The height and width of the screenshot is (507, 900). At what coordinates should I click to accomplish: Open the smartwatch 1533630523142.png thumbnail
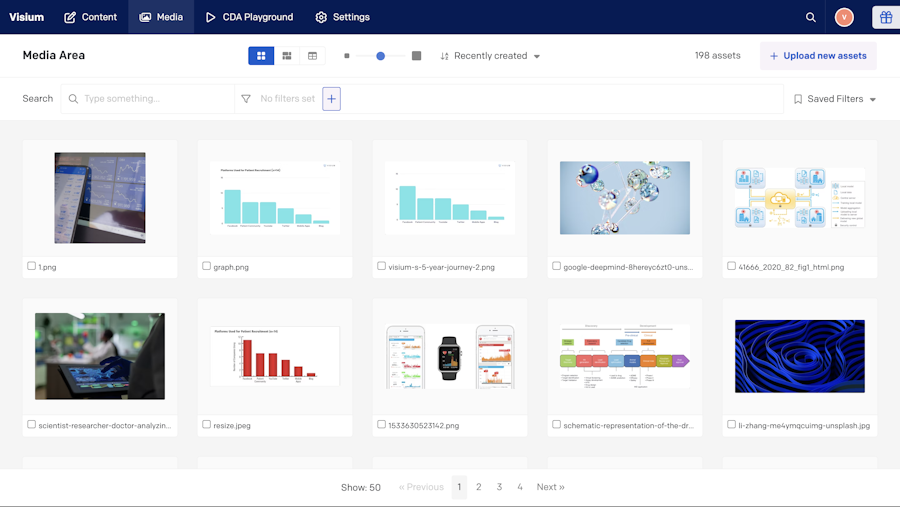(450, 357)
